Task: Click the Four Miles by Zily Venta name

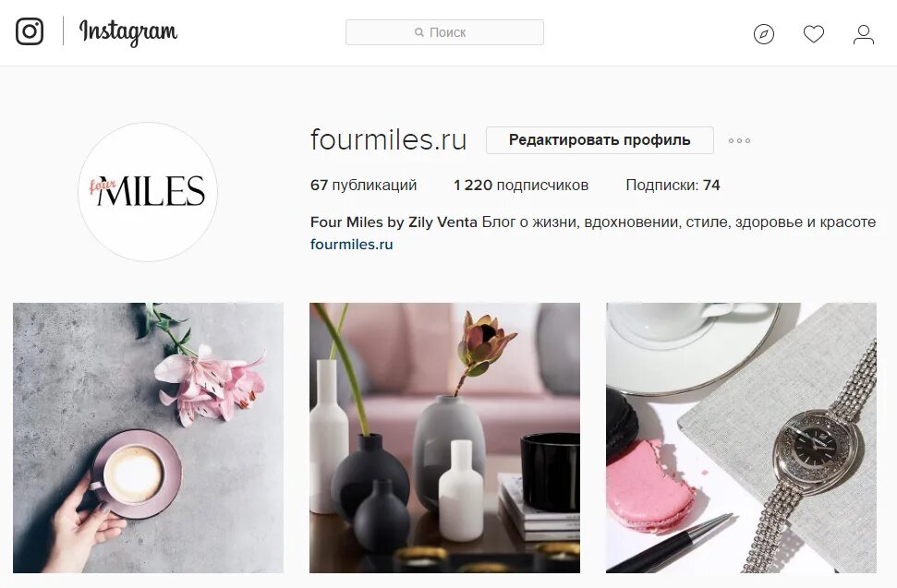Action: [394, 222]
